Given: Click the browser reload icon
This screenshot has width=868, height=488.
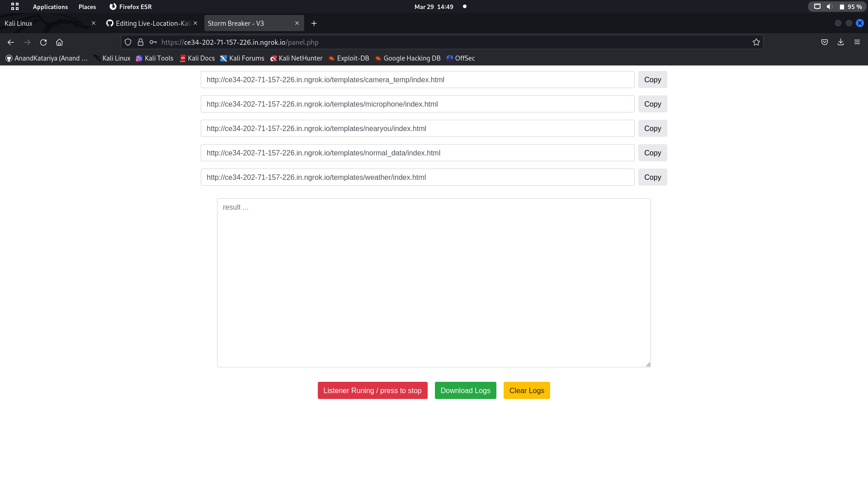Looking at the screenshot, I should pos(43,42).
